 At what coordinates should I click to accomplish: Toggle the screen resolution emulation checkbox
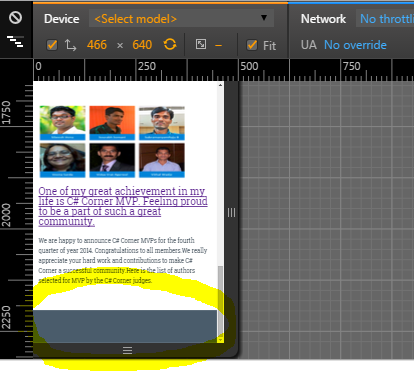52,45
